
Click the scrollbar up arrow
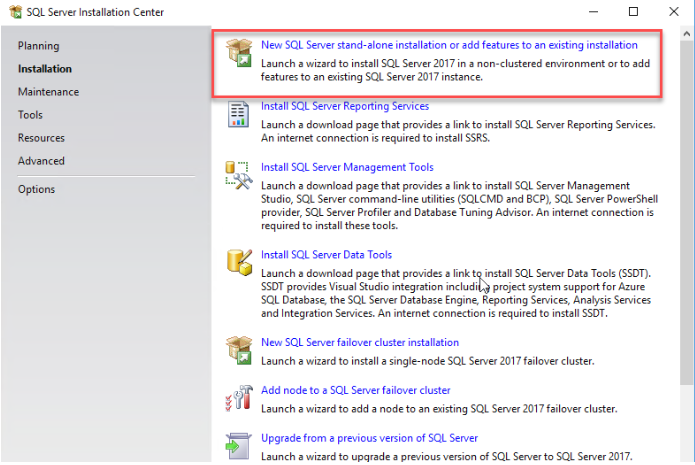coord(687,33)
